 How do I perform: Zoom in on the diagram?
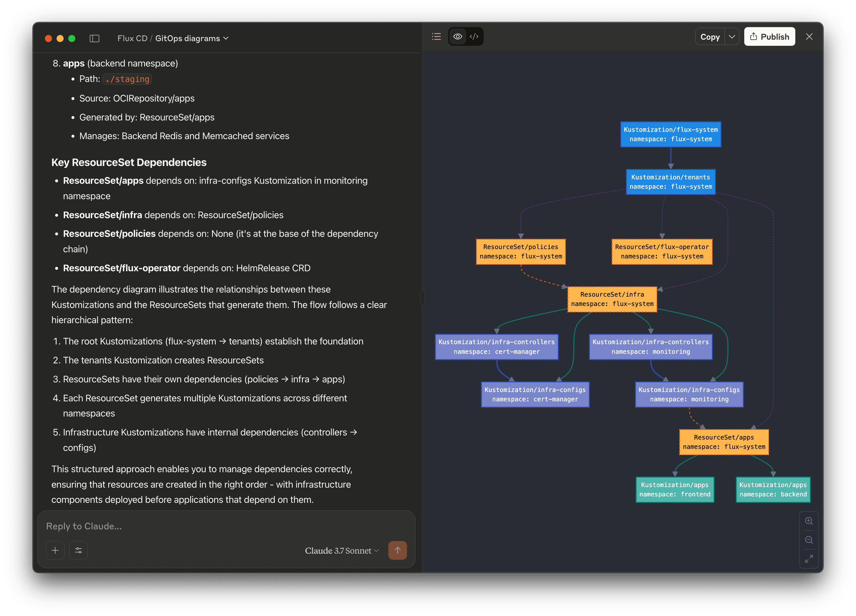click(x=808, y=521)
